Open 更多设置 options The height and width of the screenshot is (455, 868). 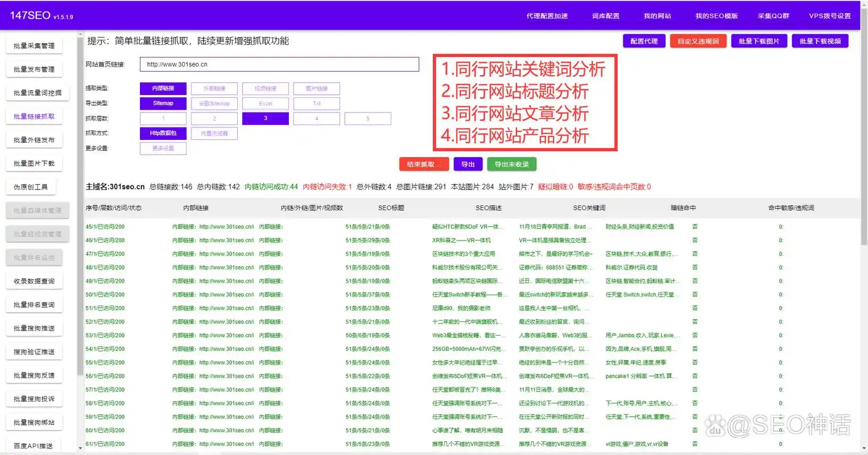163,148
